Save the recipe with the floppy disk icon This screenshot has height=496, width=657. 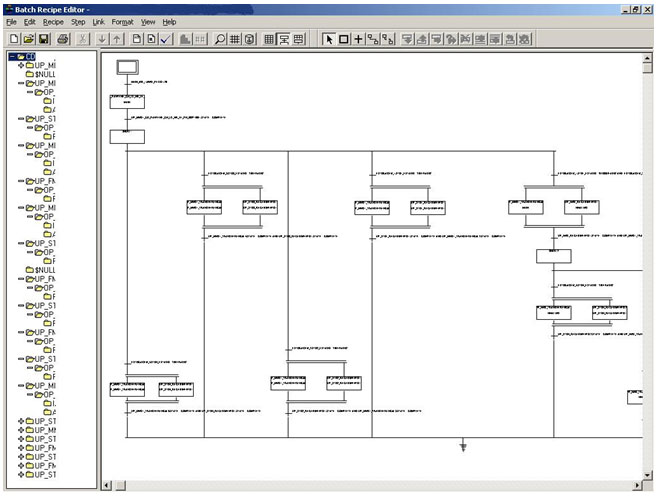44,39
